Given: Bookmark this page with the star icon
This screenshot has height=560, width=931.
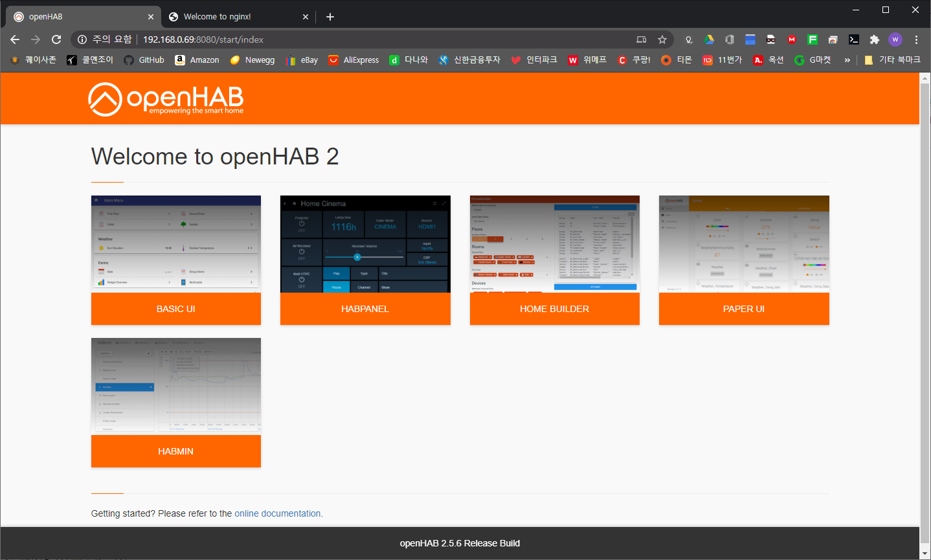Looking at the screenshot, I should click(x=662, y=39).
